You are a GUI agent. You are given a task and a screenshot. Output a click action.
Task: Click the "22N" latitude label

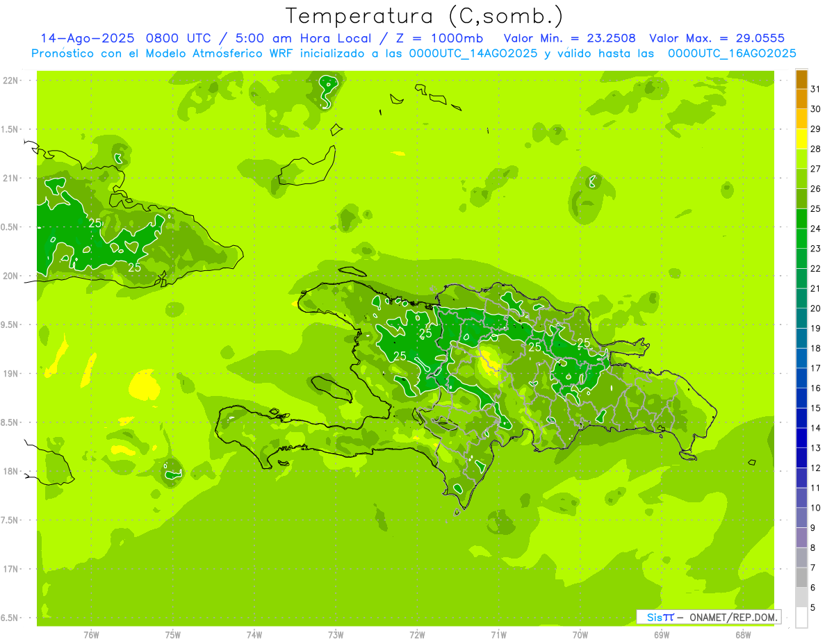pos(10,81)
